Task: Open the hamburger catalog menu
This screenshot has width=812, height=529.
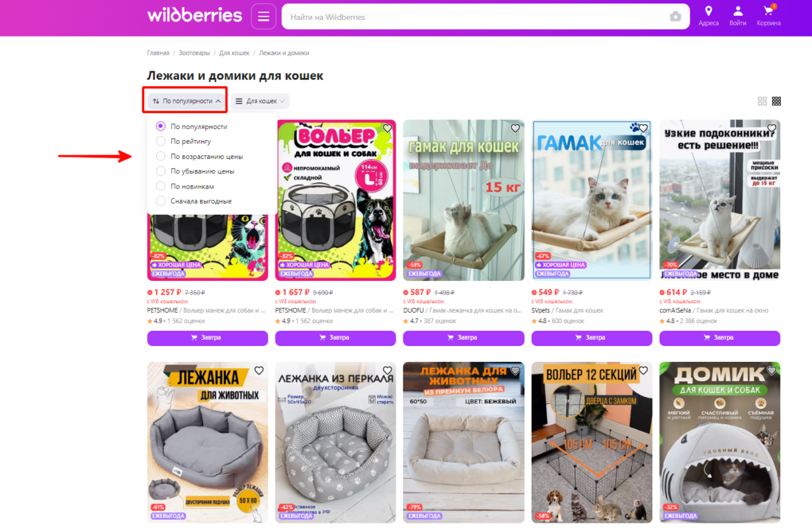Action: point(263,17)
